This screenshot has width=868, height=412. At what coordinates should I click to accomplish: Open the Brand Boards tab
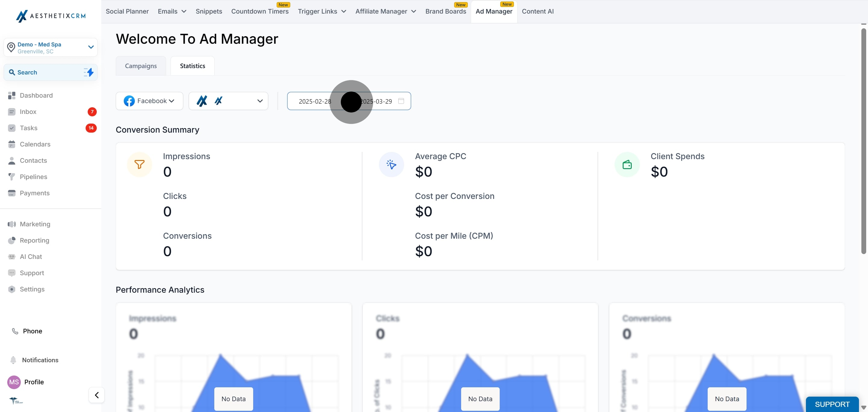click(x=445, y=11)
